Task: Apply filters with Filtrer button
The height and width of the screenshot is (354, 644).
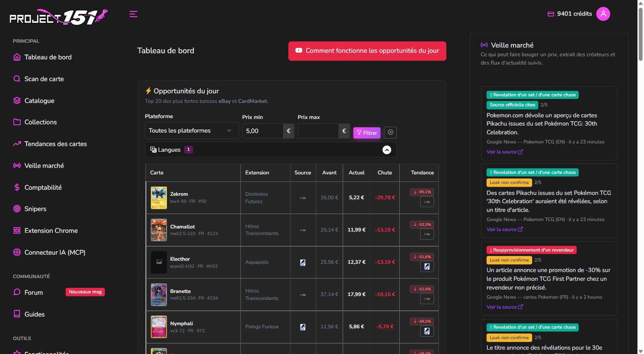Action: coord(367,133)
